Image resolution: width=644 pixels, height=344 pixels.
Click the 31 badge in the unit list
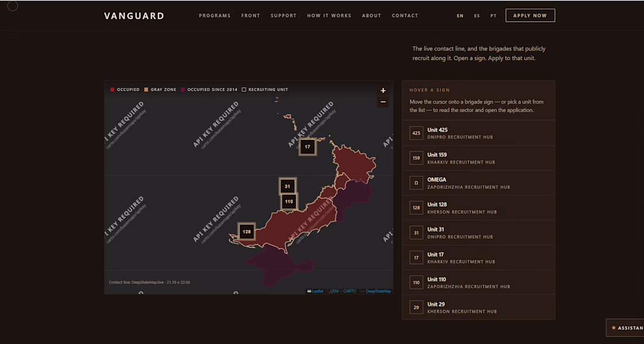pyautogui.click(x=416, y=233)
